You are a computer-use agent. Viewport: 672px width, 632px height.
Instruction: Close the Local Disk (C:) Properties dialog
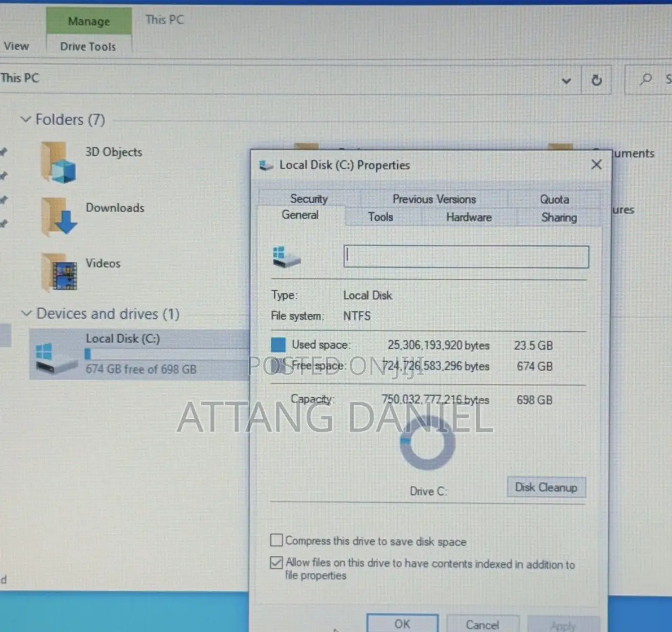[x=596, y=165]
